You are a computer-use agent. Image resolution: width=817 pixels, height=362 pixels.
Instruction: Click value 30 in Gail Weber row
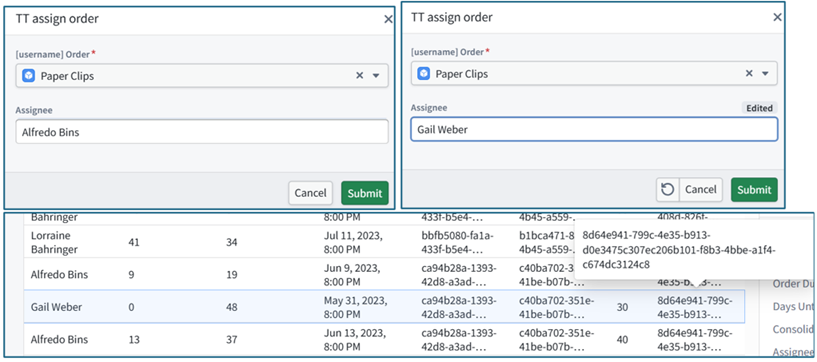(x=622, y=308)
